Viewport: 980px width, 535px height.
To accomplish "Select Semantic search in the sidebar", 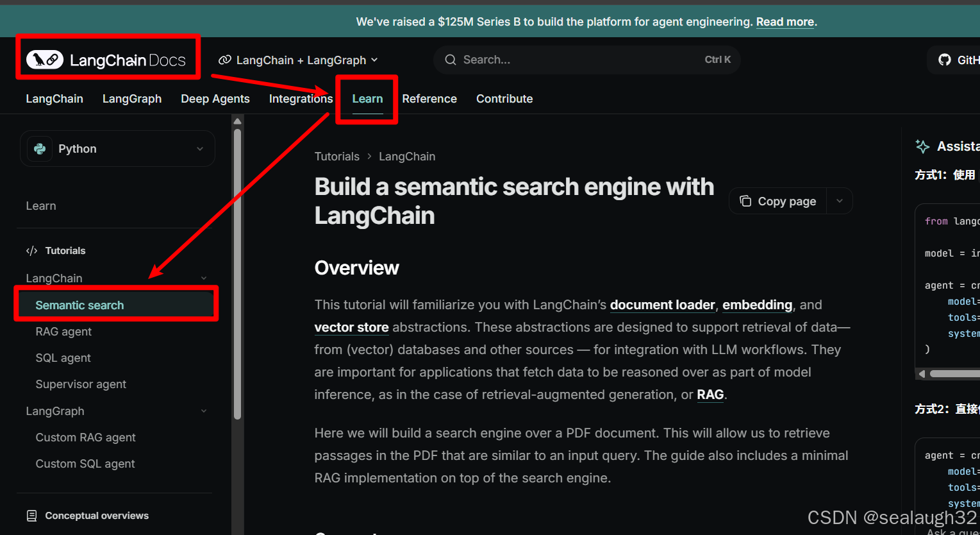I will pyautogui.click(x=117, y=305).
